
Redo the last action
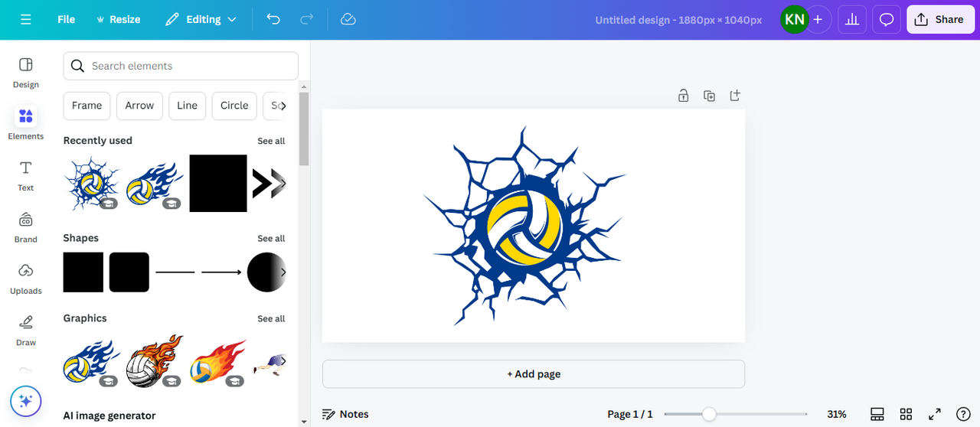click(x=307, y=19)
